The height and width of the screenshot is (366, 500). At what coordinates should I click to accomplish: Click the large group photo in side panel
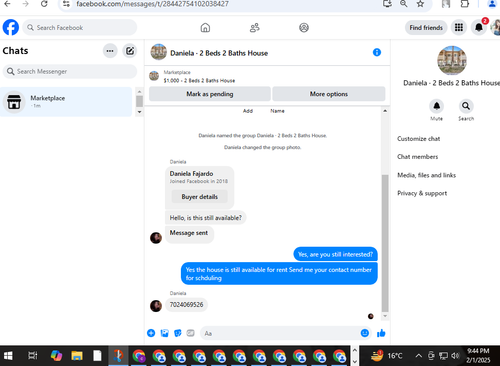pos(452,60)
